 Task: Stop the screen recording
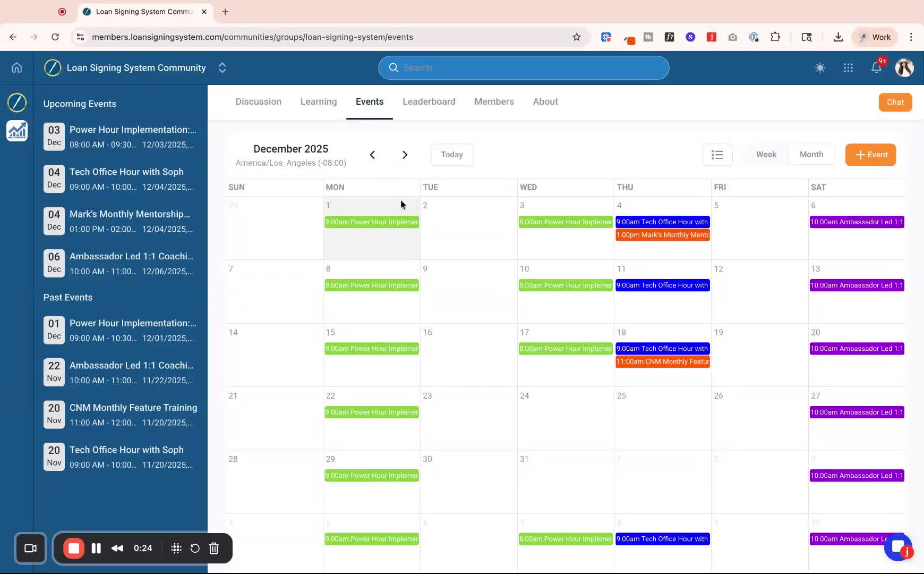[x=74, y=548]
